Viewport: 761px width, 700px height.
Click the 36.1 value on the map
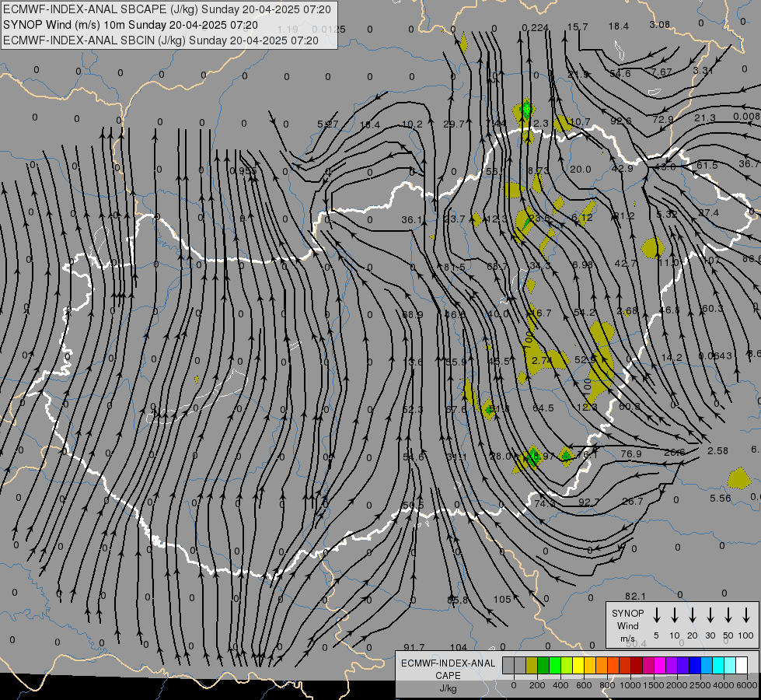(411, 219)
